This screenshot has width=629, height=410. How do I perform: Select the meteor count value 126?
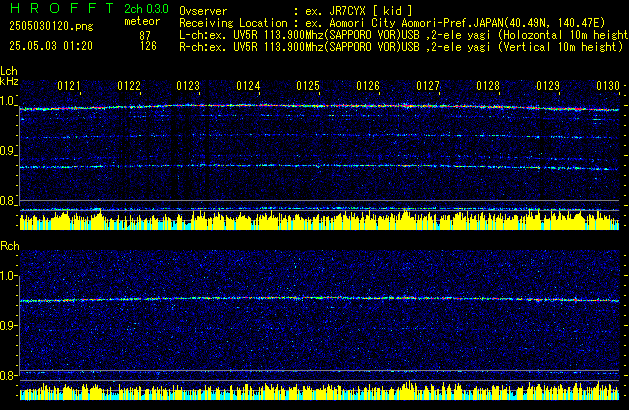pyautogui.click(x=148, y=46)
